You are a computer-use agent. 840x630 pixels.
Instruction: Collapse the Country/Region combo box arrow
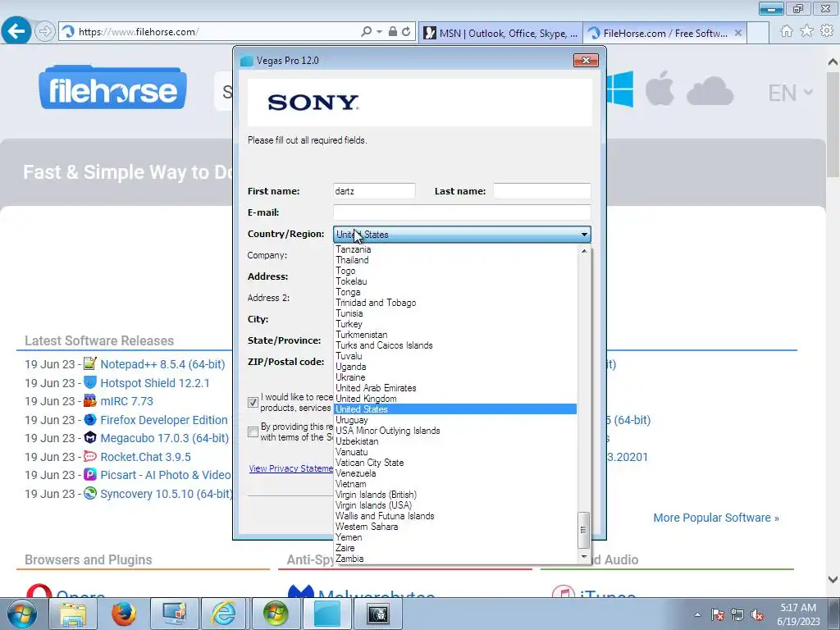click(584, 234)
